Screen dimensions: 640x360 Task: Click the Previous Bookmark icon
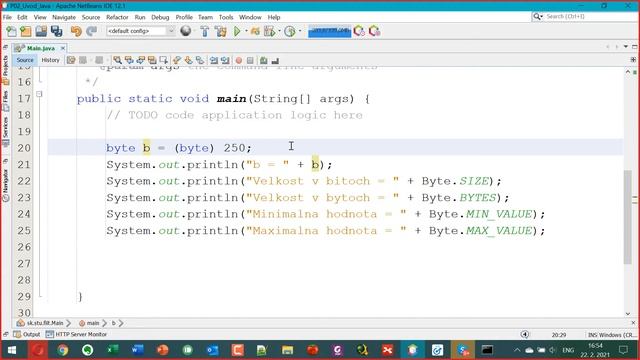coord(177,60)
